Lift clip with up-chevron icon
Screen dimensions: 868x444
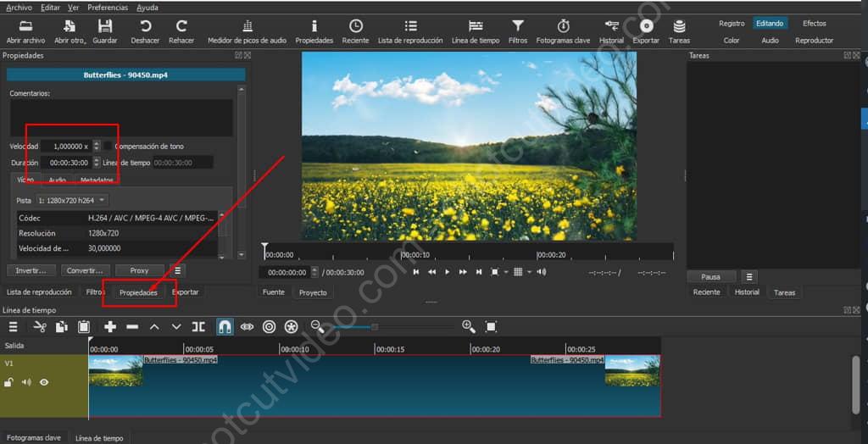pos(154,326)
